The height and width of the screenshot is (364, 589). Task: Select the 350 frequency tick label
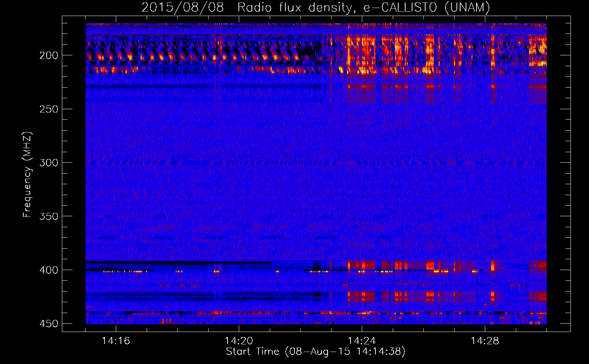(x=49, y=216)
